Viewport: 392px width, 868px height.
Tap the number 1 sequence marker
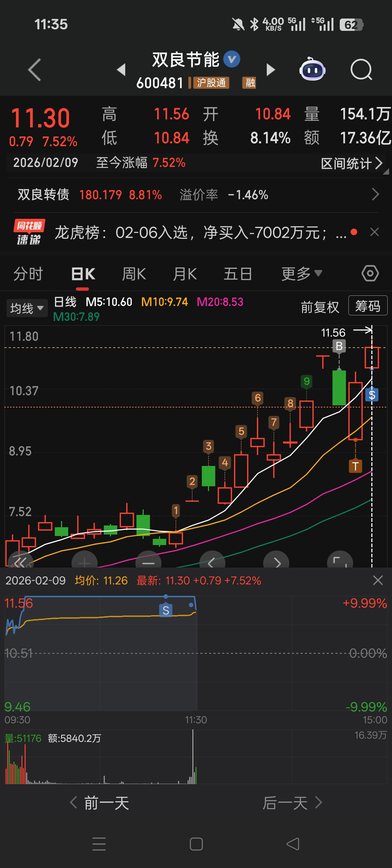176,511
